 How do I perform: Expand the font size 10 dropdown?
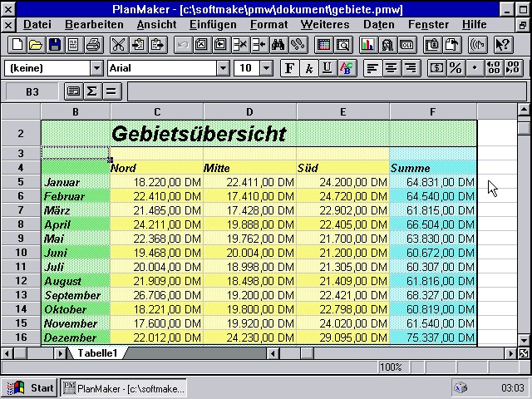(x=267, y=68)
